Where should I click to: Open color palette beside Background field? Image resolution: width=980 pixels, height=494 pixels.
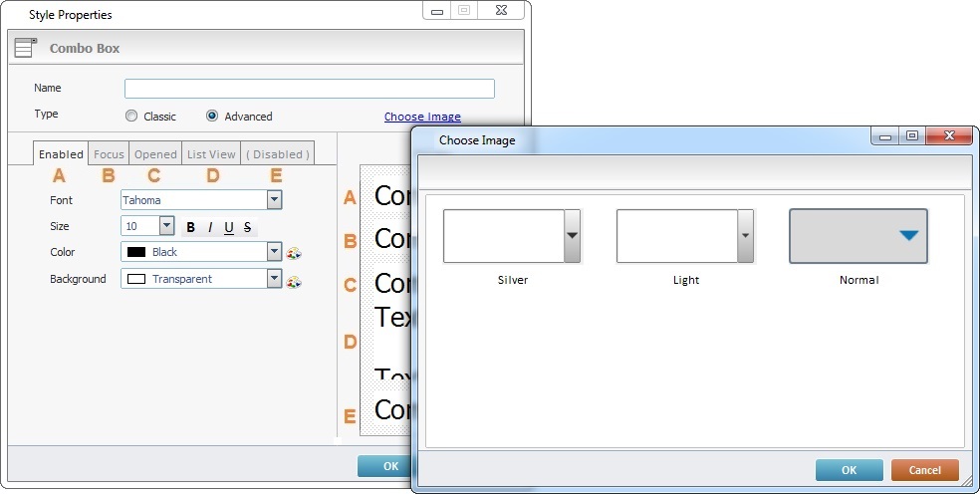294,281
